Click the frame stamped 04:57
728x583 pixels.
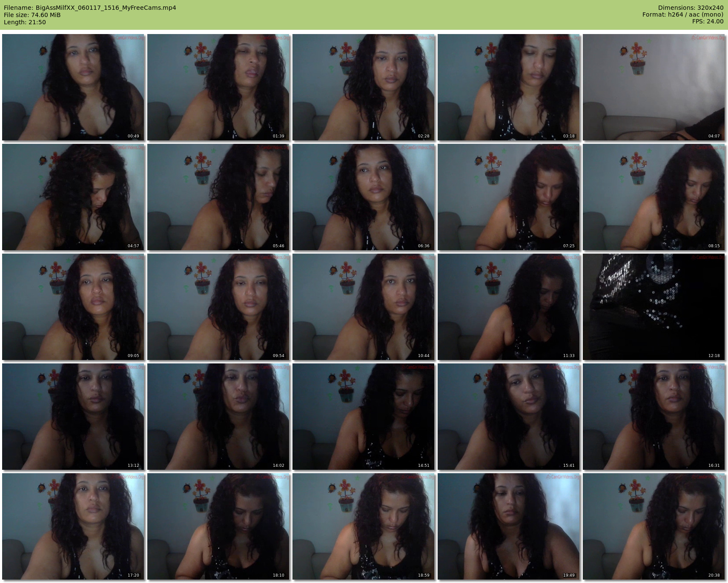pos(73,197)
